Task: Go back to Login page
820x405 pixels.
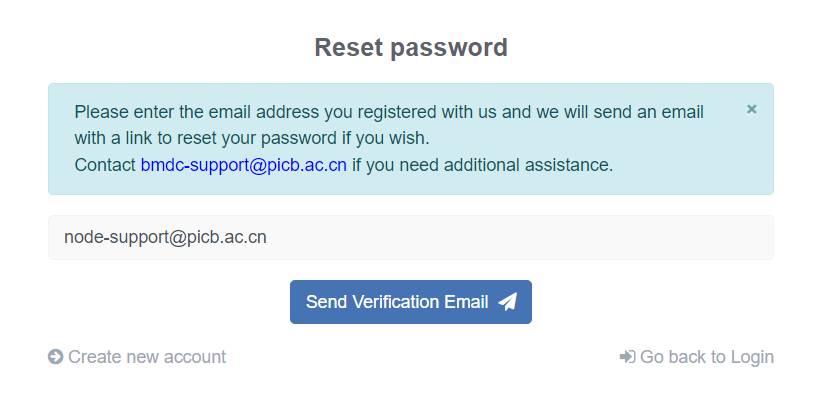Action: [706, 357]
